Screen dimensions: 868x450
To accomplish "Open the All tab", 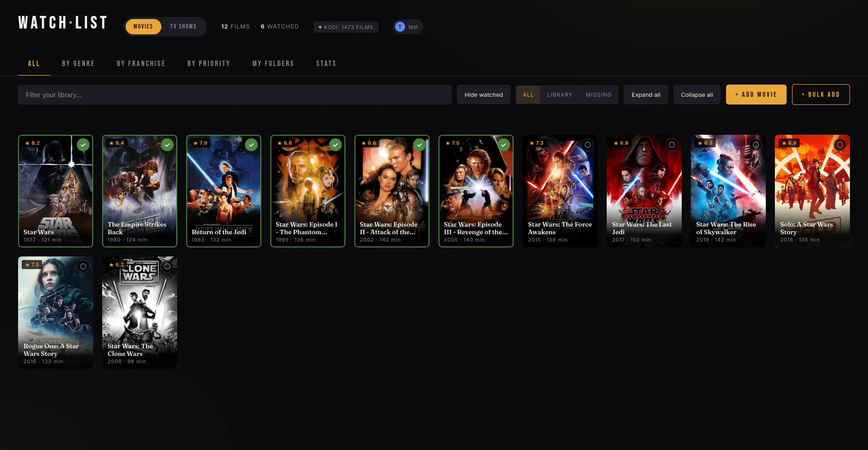I will [x=34, y=64].
